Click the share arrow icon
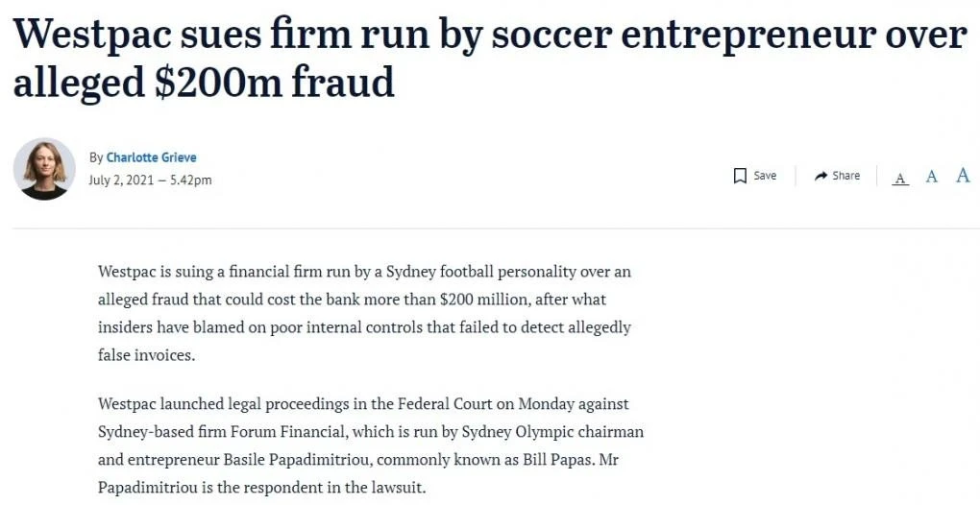Screen dimensions: 980x505 point(821,176)
